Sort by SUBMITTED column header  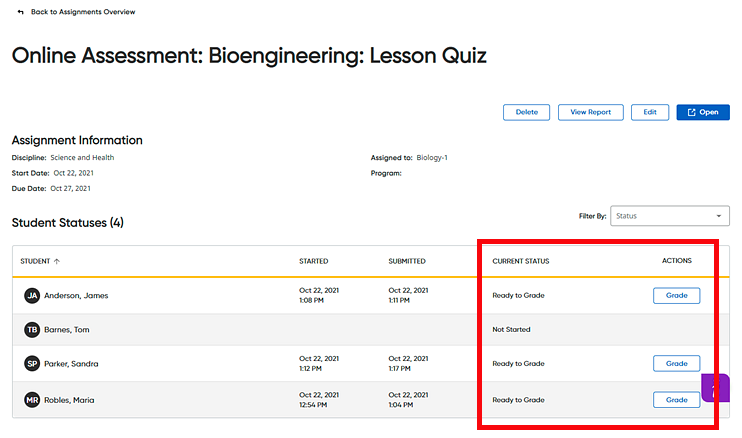pos(407,261)
